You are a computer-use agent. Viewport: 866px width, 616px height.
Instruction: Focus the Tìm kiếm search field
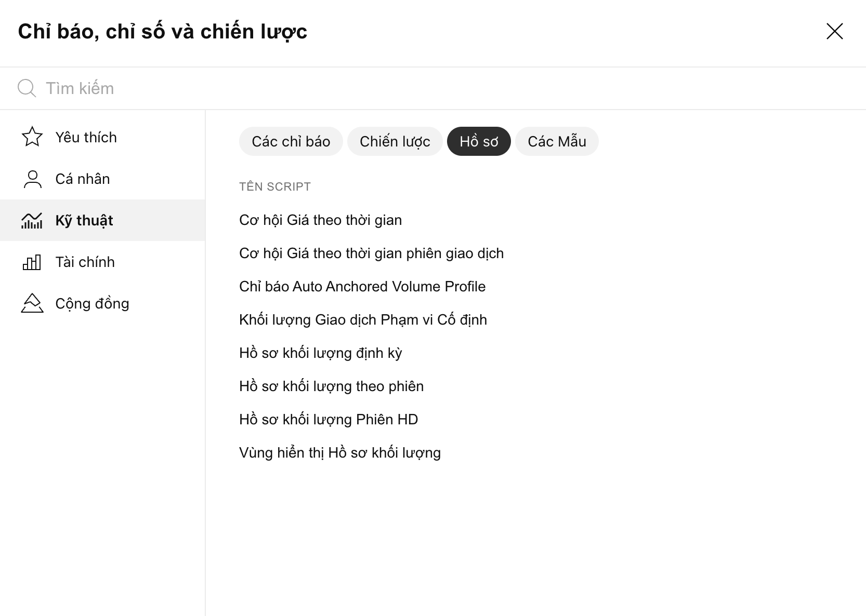pos(433,88)
